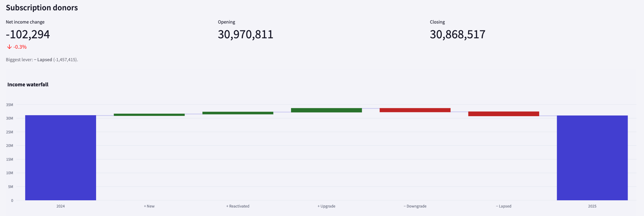Click the + Upgrade x-axis label
This screenshot has height=216, width=644.
tap(327, 206)
